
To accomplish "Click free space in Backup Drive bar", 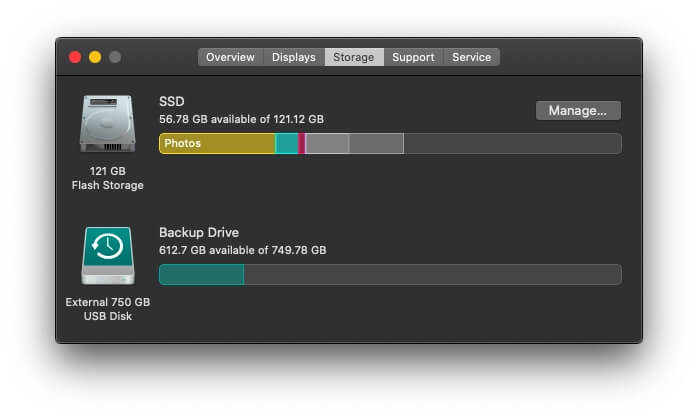I will pos(431,274).
